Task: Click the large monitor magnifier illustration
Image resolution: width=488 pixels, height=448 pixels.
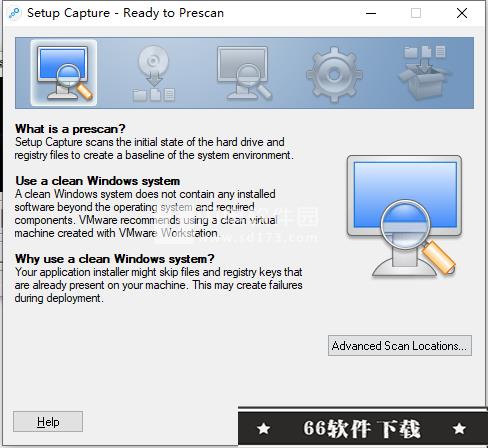Action: pos(404,216)
